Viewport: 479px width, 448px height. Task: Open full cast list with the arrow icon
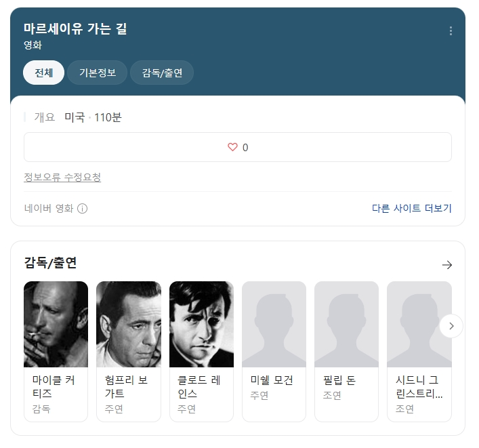click(x=447, y=264)
